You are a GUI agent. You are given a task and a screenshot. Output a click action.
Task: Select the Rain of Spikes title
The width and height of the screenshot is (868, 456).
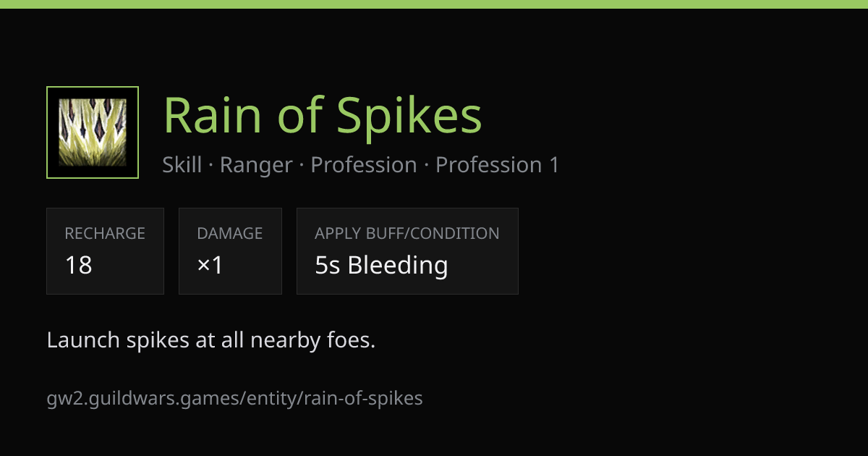click(323, 115)
